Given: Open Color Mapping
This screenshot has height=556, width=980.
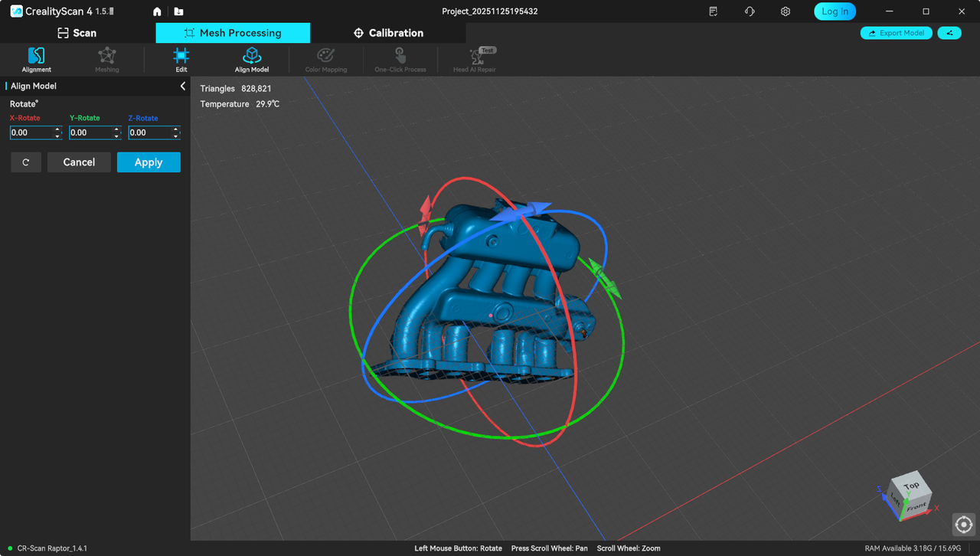Looking at the screenshot, I should click(x=325, y=59).
